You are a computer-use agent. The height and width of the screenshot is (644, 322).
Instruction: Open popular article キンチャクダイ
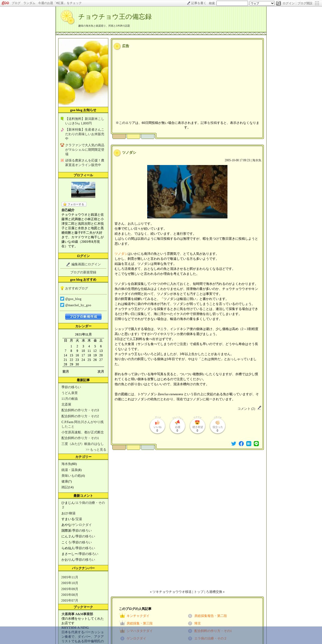pyautogui.click(x=138, y=616)
